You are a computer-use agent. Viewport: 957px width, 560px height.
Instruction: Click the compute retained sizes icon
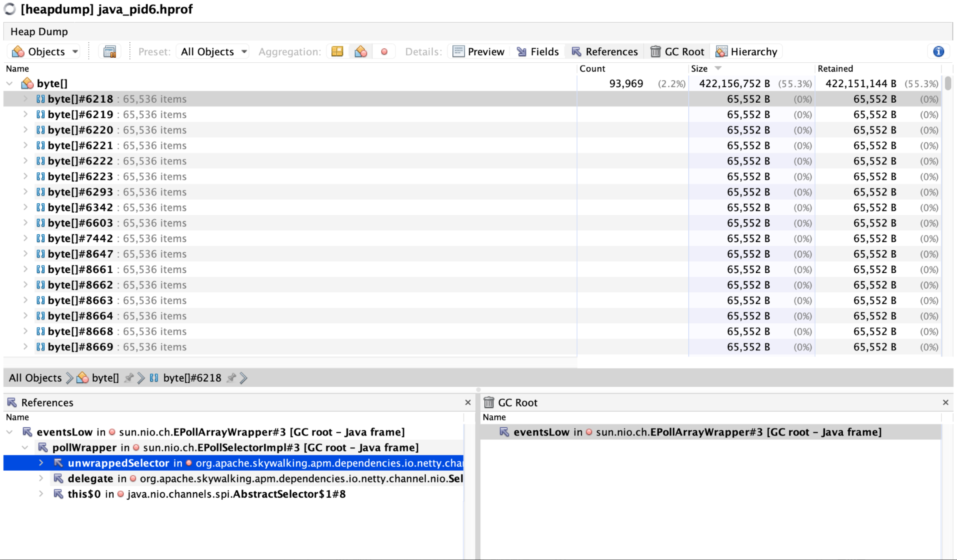(x=110, y=52)
